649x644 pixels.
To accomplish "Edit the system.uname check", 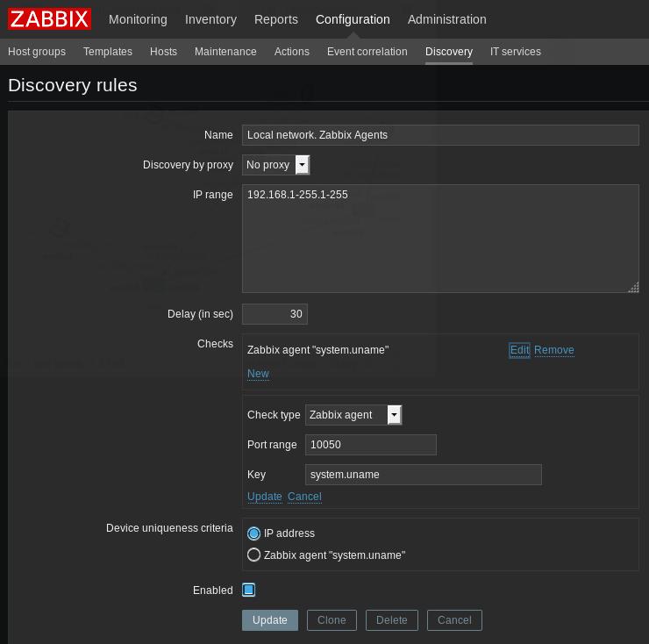I will point(519,350).
